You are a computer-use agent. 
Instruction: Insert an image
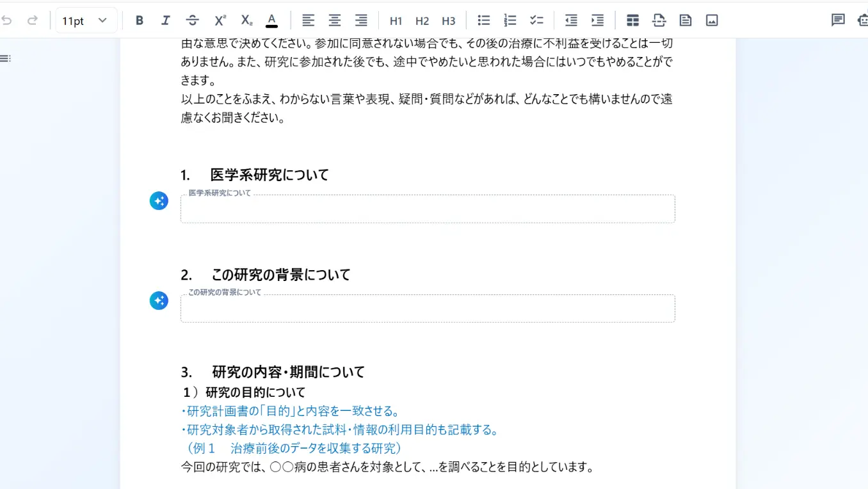click(x=712, y=20)
